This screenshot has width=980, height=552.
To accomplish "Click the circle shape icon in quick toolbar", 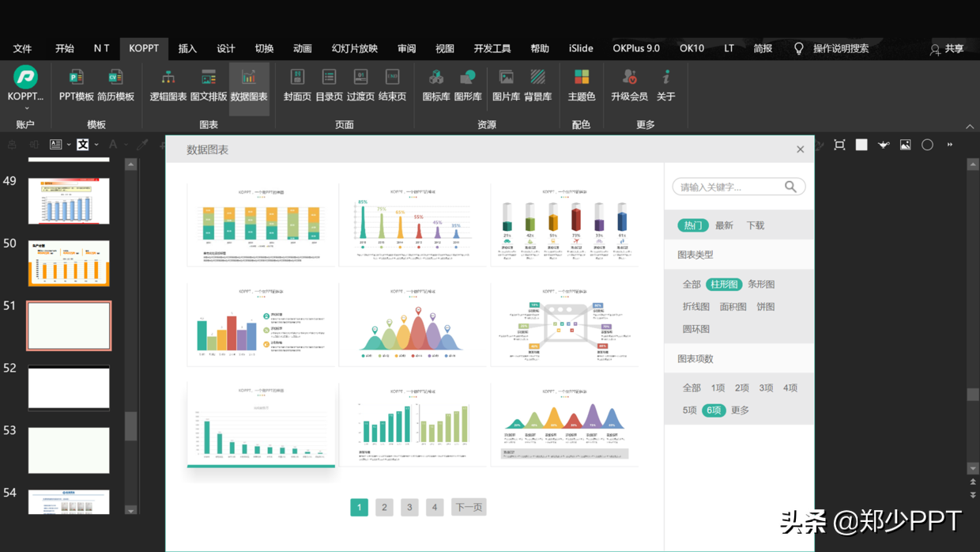I will [x=927, y=145].
